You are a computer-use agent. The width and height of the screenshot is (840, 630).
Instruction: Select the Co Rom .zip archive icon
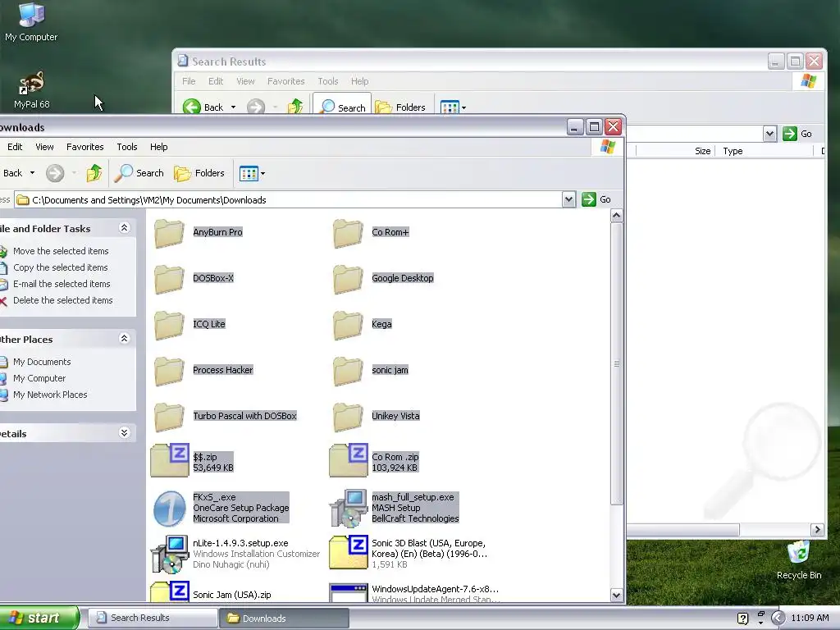point(349,460)
